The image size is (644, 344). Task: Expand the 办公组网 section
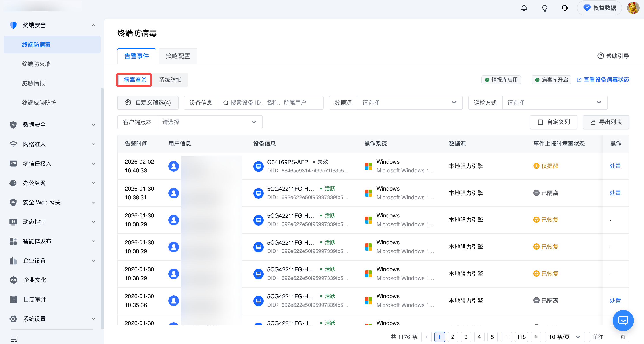coord(93,183)
